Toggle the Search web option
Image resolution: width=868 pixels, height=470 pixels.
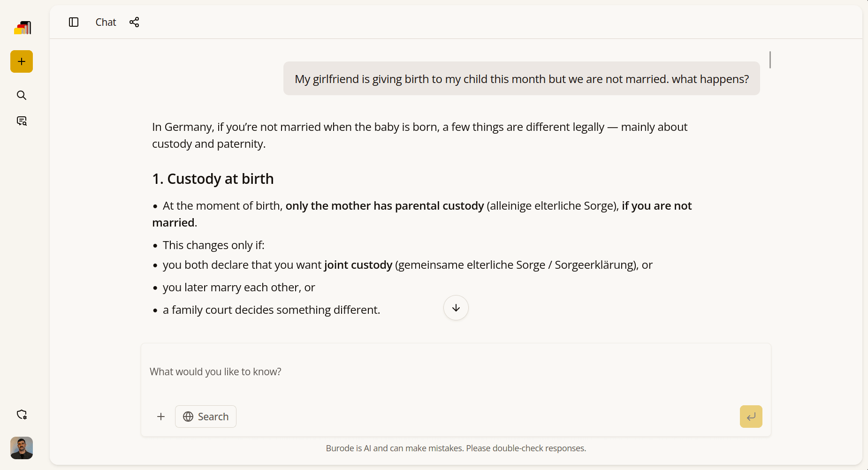206,417
